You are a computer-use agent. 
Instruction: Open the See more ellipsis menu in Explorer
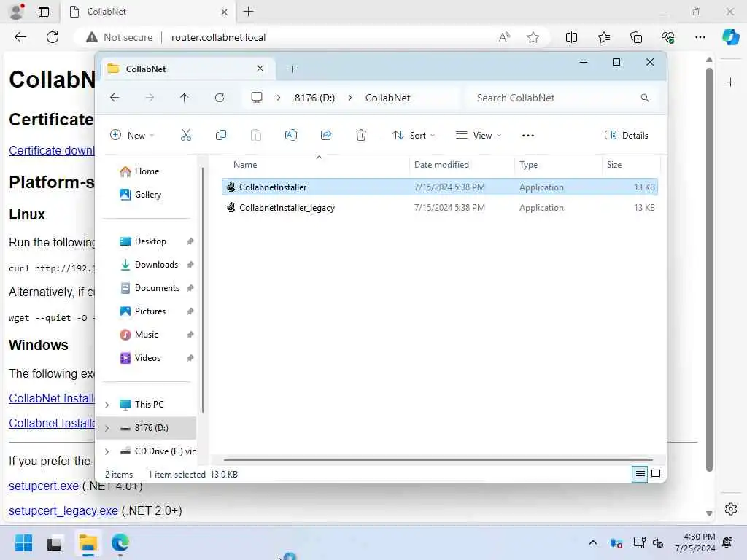coord(528,136)
